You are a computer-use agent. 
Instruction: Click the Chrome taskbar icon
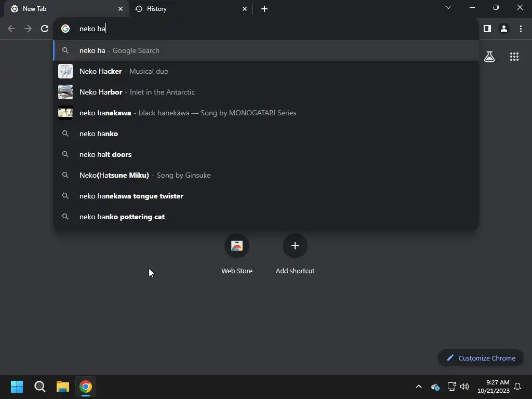click(86, 387)
